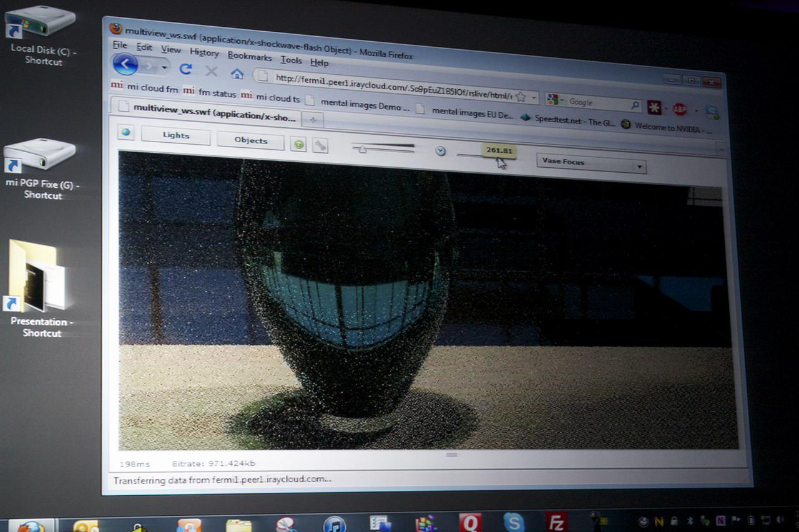Click the Objects button
The width and height of the screenshot is (799, 532).
[x=250, y=140]
